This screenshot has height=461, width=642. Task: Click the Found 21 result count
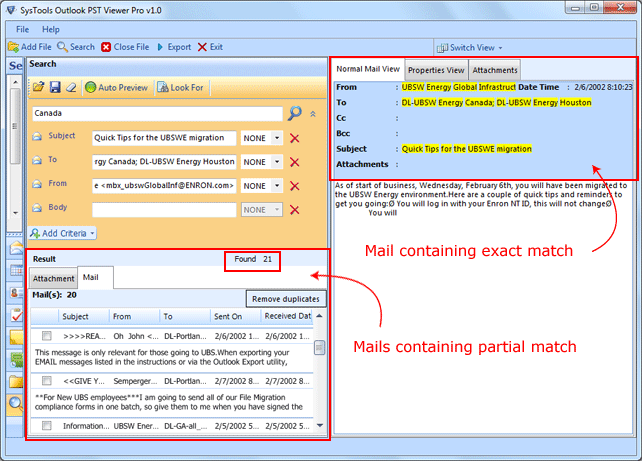click(253, 259)
